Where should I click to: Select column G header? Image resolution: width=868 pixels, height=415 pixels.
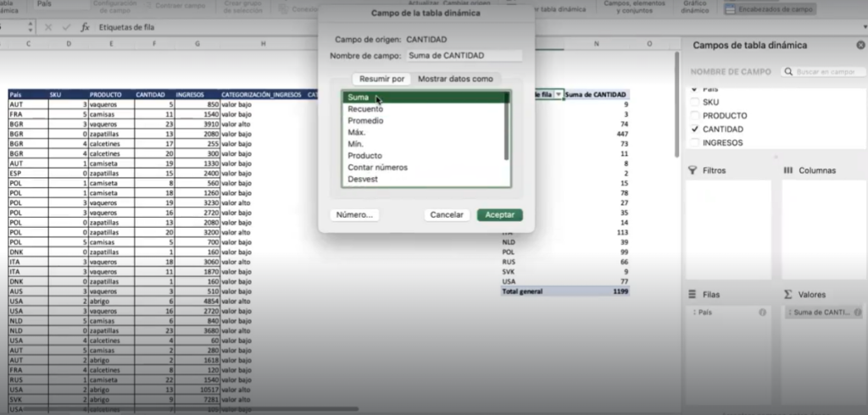197,44
